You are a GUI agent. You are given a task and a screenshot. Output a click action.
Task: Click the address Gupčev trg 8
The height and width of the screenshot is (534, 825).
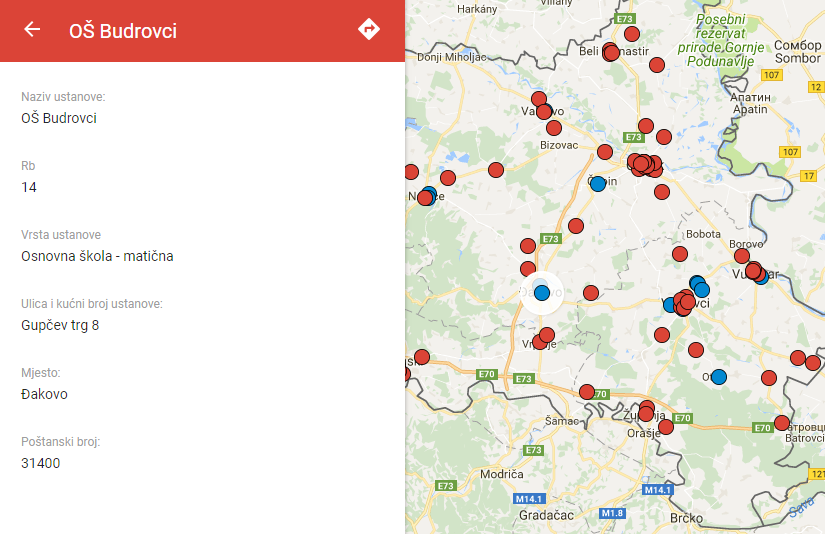pyautogui.click(x=60, y=325)
